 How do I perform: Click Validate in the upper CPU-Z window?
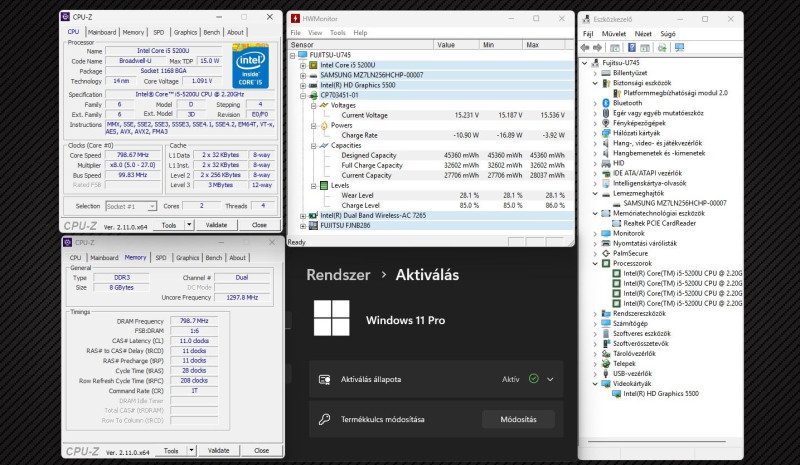(216, 225)
